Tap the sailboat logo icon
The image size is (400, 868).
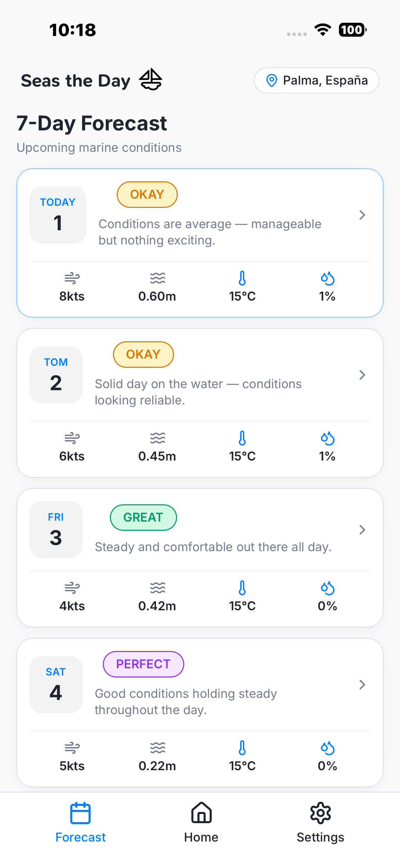pyautogui.click(x=150, y=79)
